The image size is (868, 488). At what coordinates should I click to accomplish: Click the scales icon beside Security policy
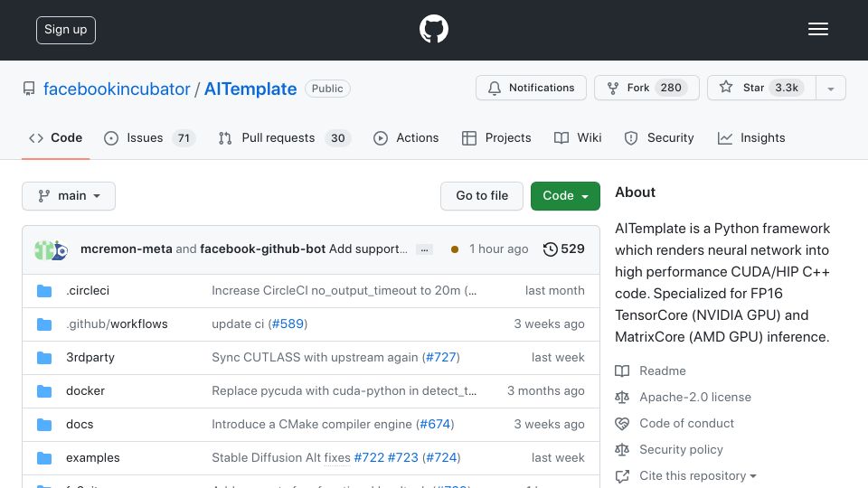622,450
